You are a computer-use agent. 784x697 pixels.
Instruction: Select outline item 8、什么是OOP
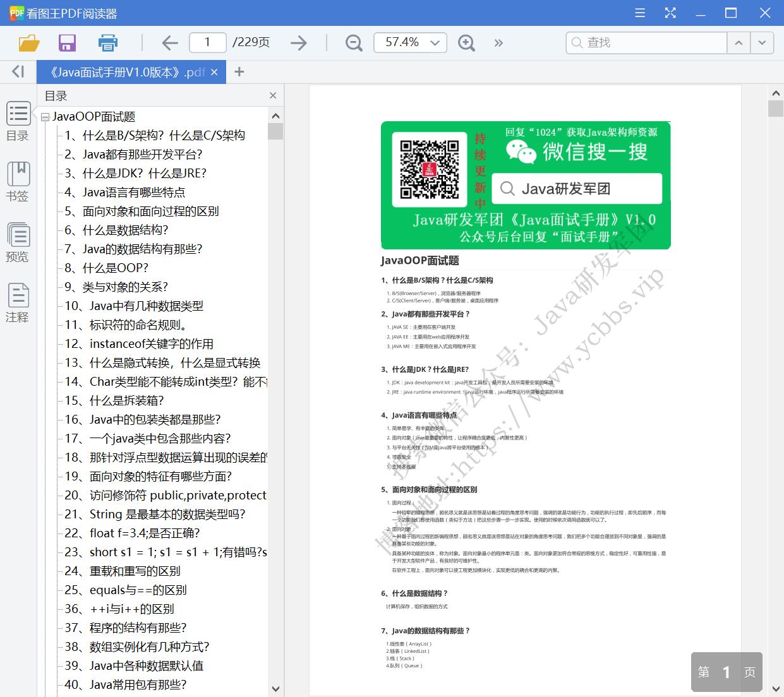click(106, 268)
